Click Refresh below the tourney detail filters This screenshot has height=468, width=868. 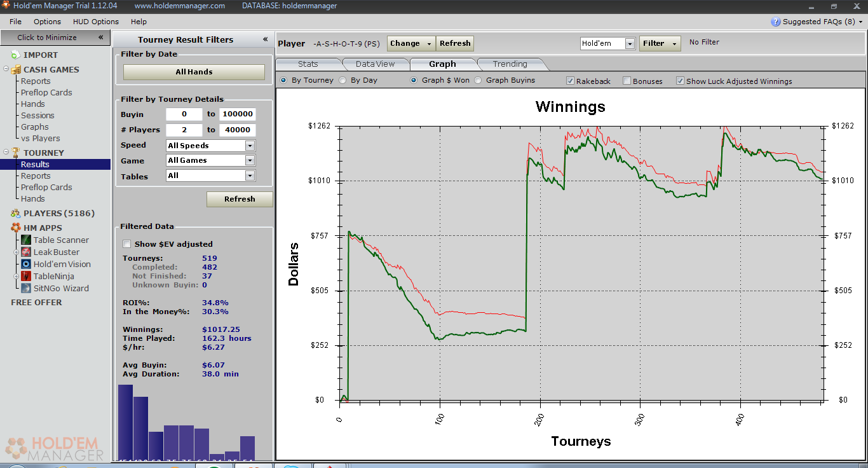[240, 199]
